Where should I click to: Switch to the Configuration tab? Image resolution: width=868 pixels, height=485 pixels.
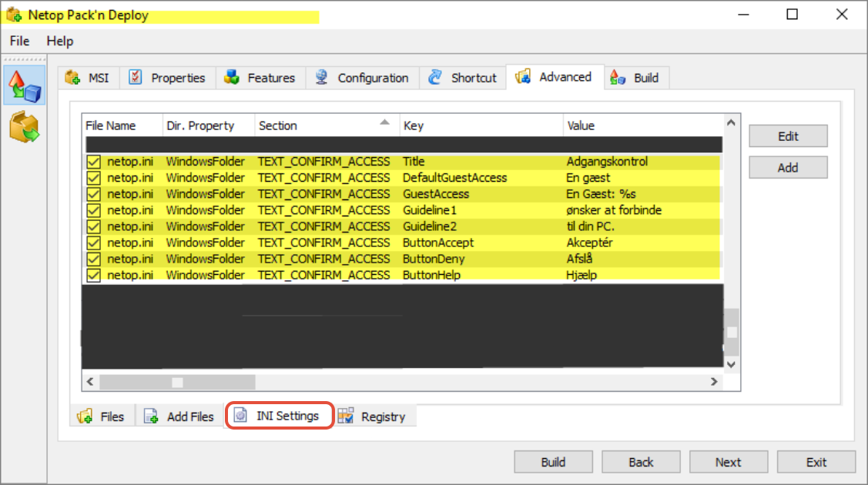click(362, 78)
